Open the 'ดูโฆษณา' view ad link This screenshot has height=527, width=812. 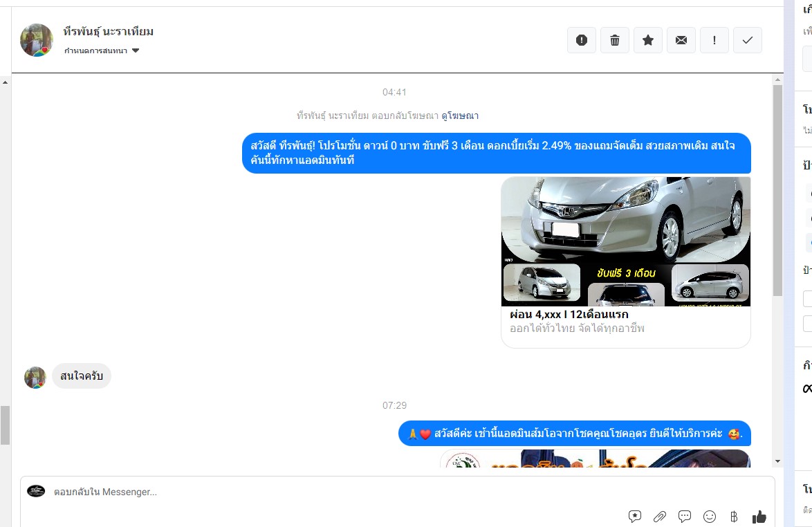(x=460, y=115)
